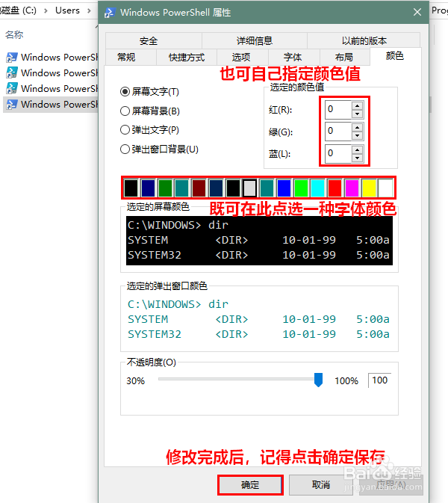Screen dimensions: 448x503
Task: Open Users in the Explorer breadcrumb
Action: [x=67, y=10]
